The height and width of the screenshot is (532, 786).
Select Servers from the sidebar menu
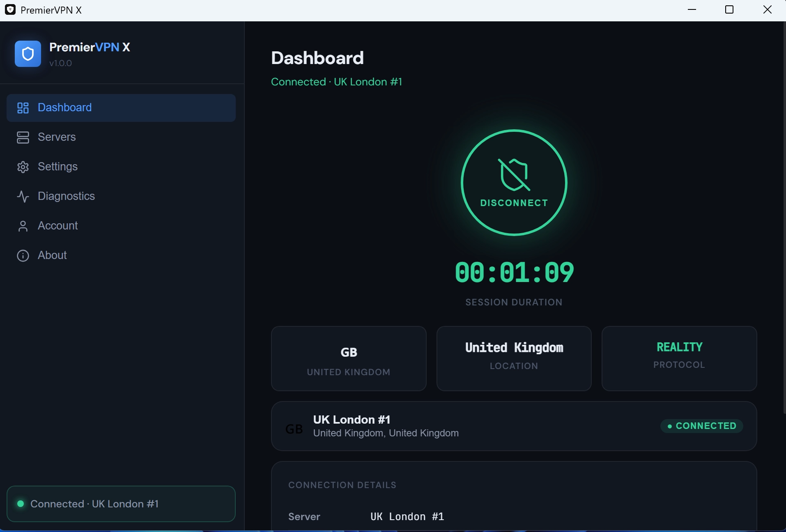point(57,137)
